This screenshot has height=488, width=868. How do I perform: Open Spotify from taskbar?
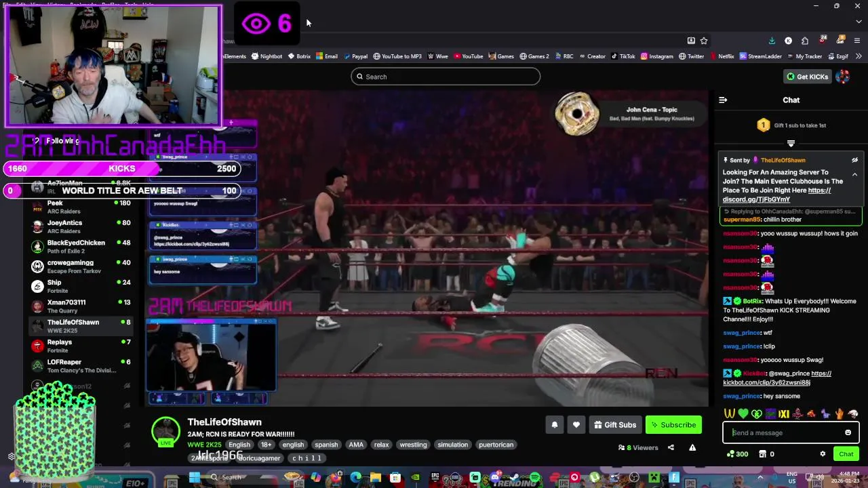tap(535, 477)
